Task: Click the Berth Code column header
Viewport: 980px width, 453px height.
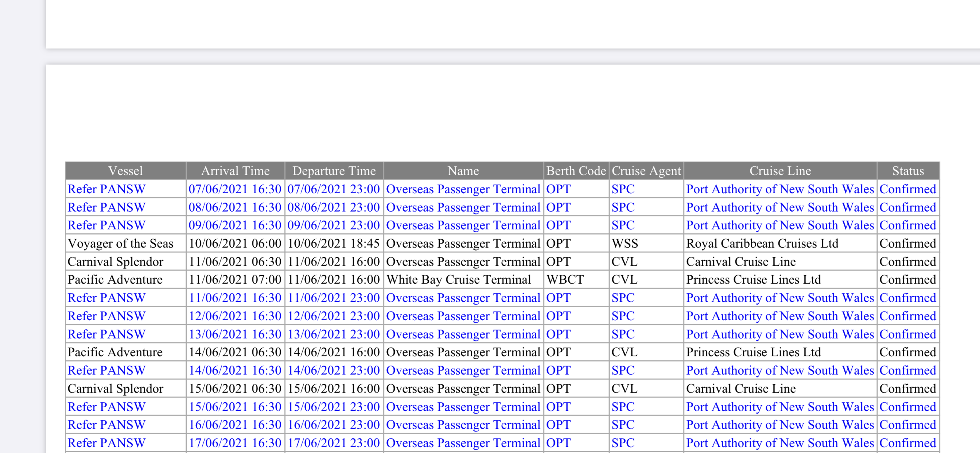Action: click(x=576, y=171)
